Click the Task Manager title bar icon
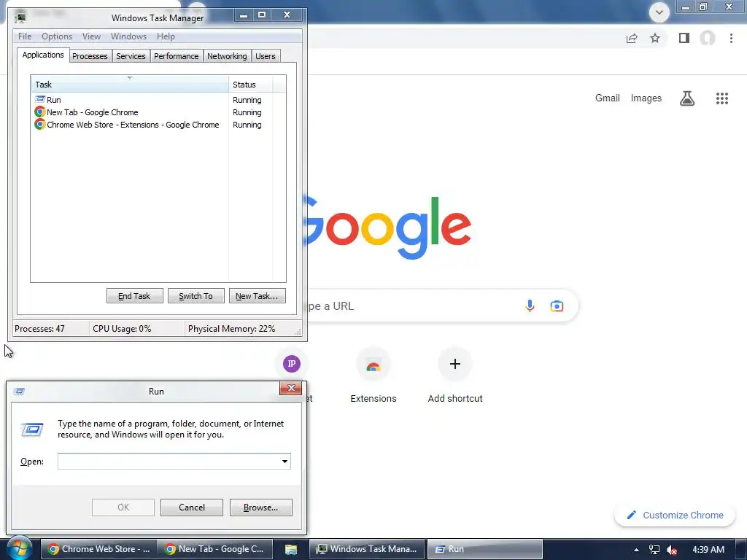This screenshot has height=560, width=747. (20, 17)
